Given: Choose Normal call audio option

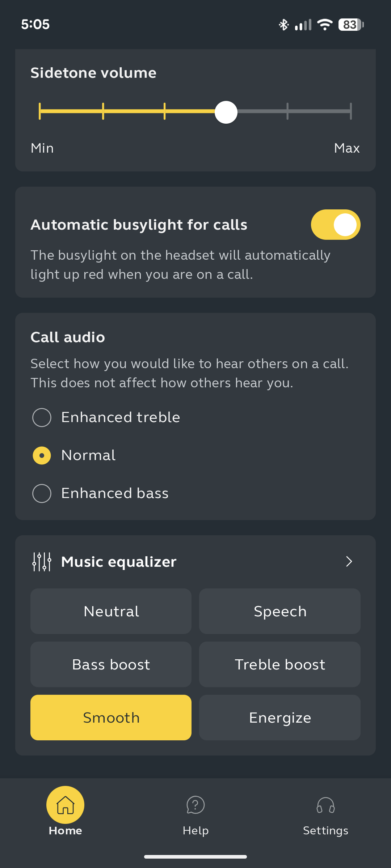Looking at the screenshot, I should click(42, 455).
